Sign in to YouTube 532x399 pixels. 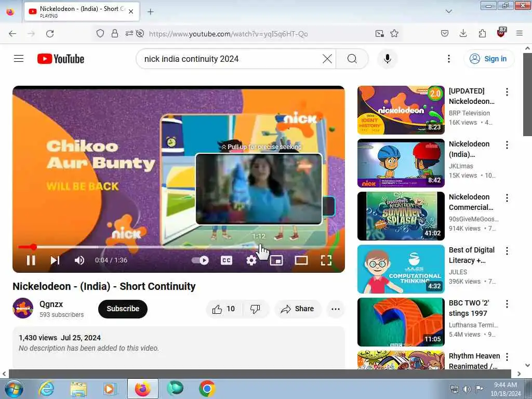pos(488,59)
